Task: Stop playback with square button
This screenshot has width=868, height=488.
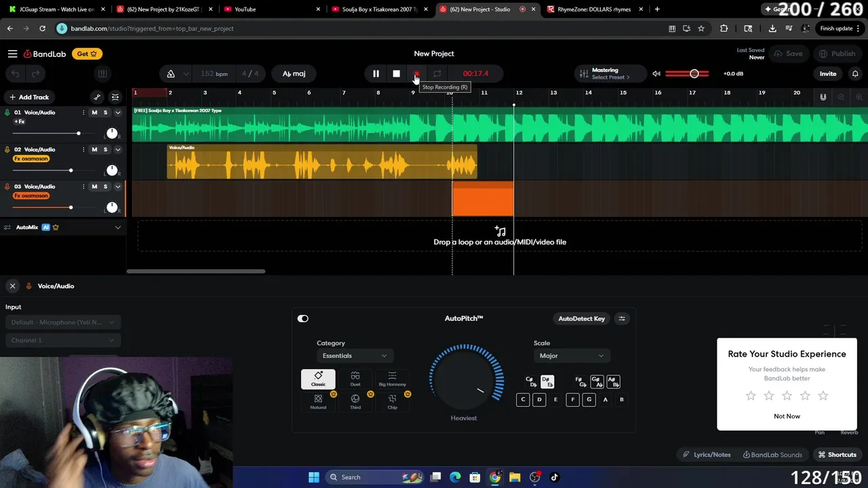Action: pyautogui.click(x=396, y=74)
